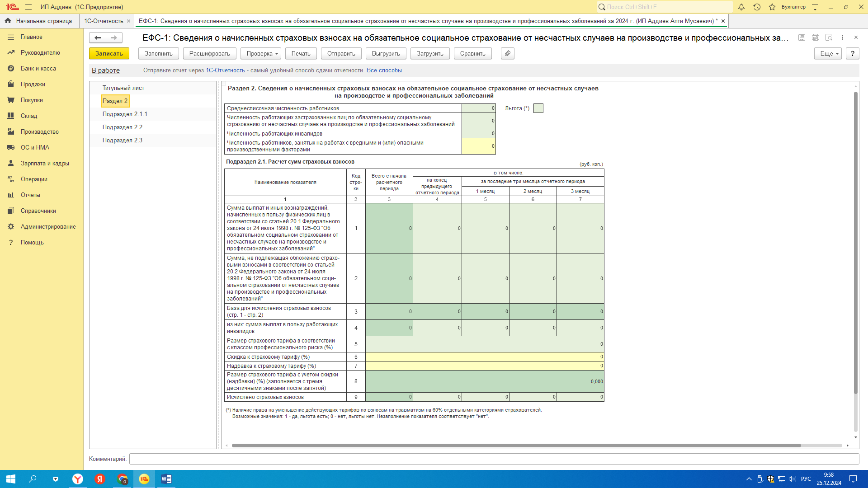Screen dimensions: 868x488
Task: Select Подраздел 2.2 in the section list
Action: pos(123,127)
